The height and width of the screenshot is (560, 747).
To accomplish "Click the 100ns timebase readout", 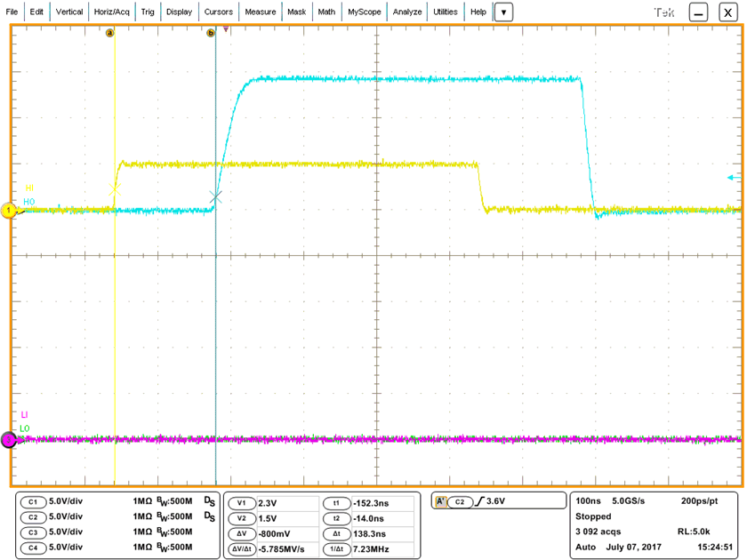I will [x=587, y=500].
